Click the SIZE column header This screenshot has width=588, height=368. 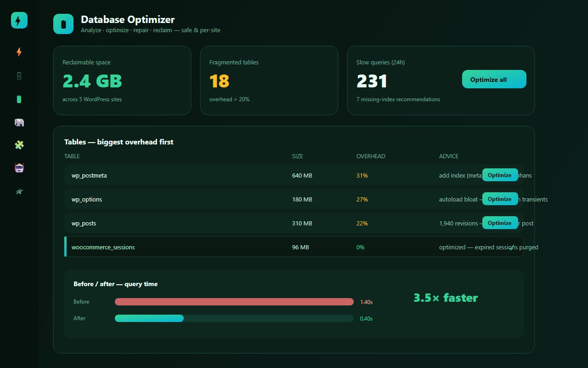pyautogui.click(x=298, y=156)
